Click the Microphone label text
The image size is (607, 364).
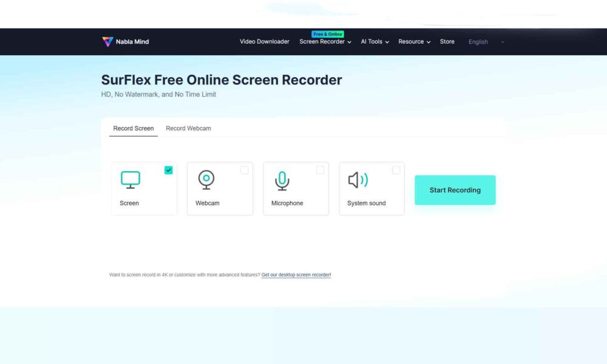coord(287,203)
